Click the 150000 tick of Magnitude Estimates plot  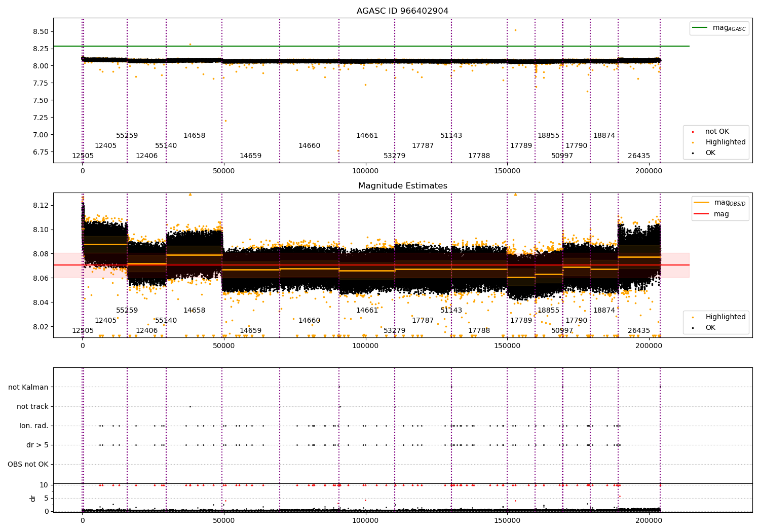tap(507, 346)
